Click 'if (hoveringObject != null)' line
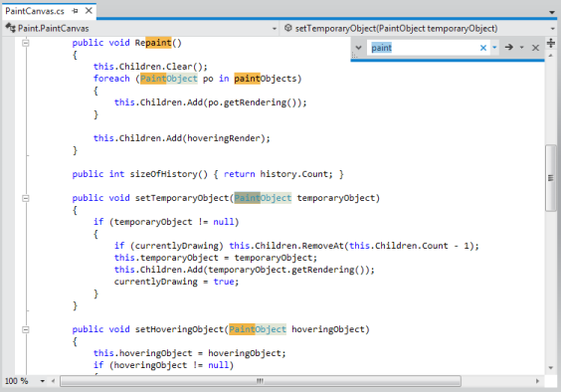 tap(163, 365)
